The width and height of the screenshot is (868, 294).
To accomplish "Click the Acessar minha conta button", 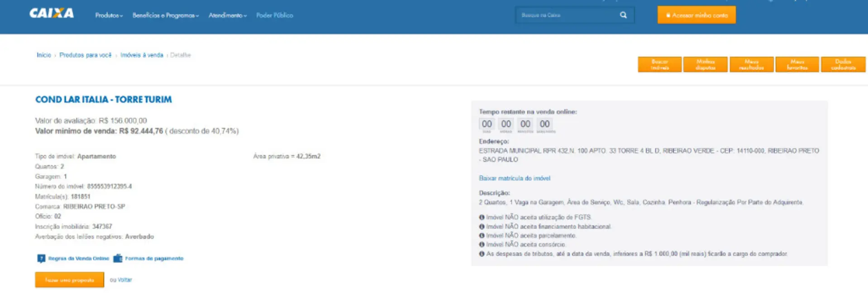I will [x=696, y=15].
